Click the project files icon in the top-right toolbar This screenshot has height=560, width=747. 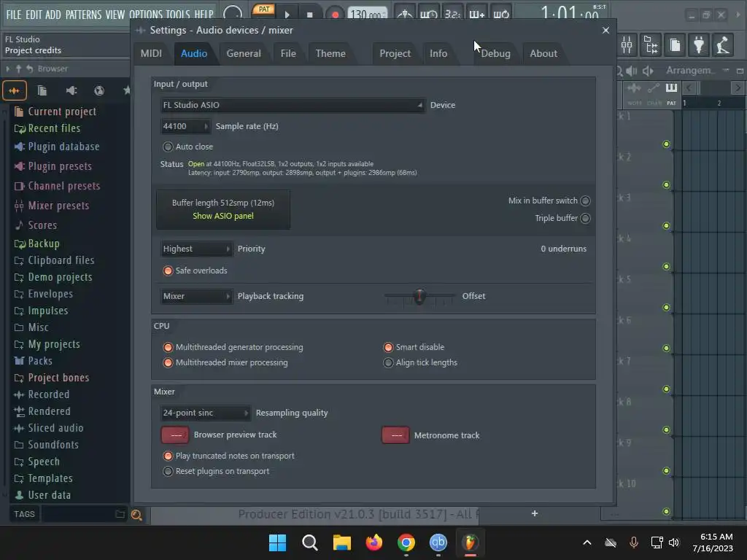(675, 45)
